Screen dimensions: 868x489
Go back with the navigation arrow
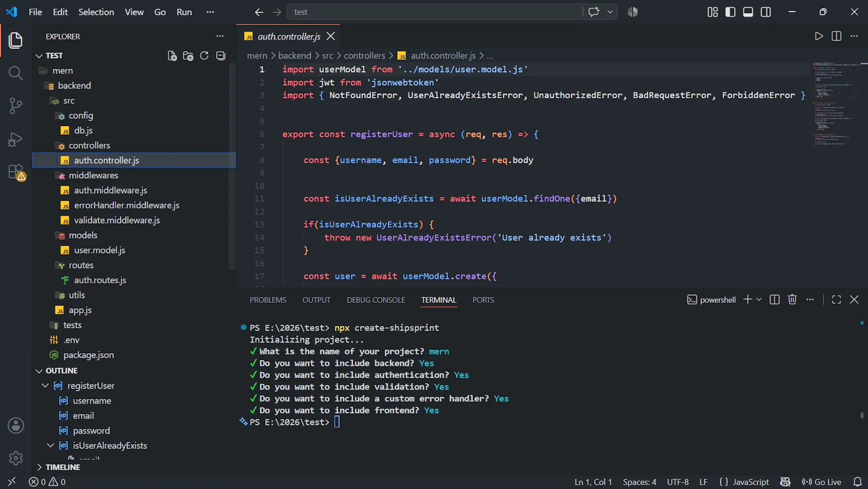[x=259, y=12]
